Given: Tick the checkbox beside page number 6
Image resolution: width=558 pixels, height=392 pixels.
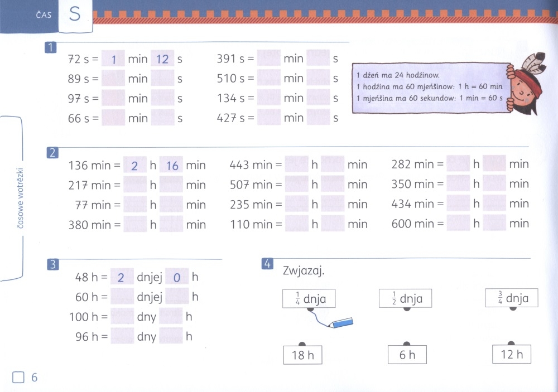Looking at the screenshot, I should (x=18, y=378).
